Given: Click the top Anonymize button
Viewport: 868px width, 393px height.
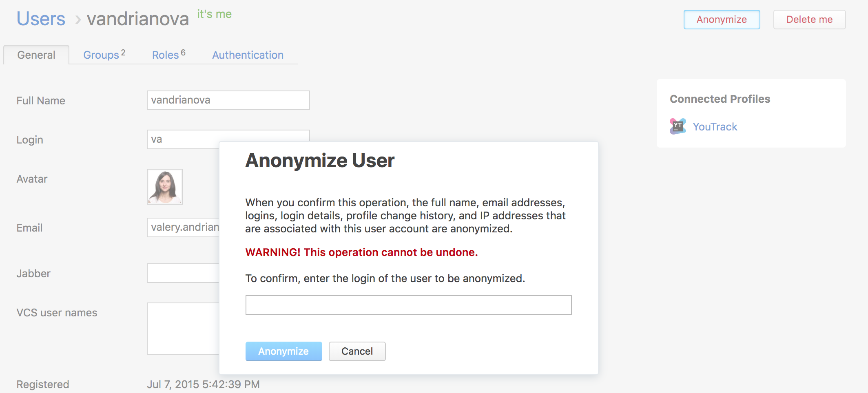Looking at the screenshot, I should point(722,19).
